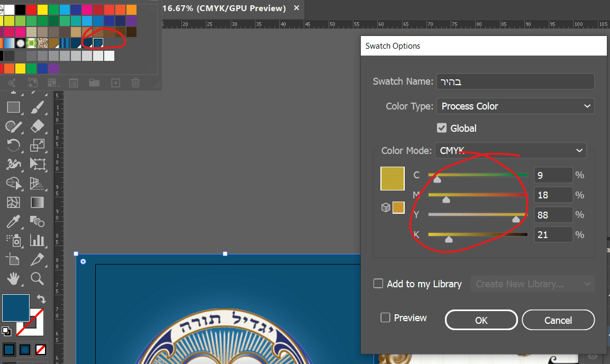The image size is (610, 364).
Task: Open the Color Mode CMYK dropdown
Action: (x=511, y=150)
